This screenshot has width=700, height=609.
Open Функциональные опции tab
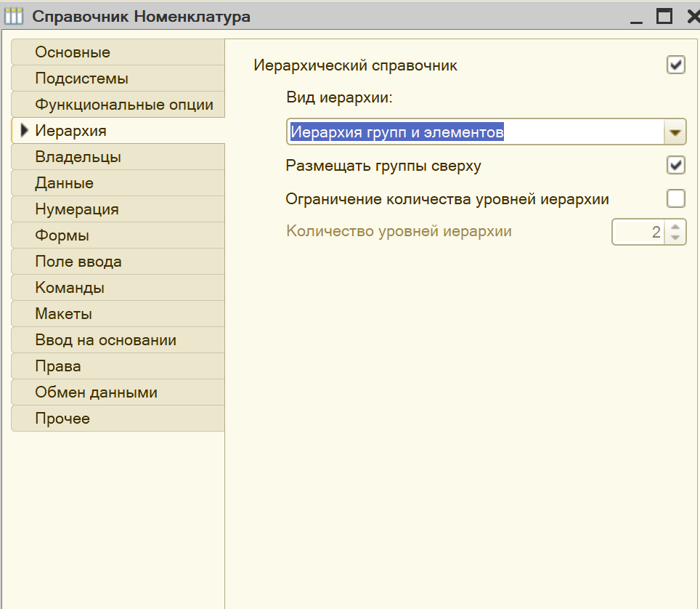pos(118,105)
